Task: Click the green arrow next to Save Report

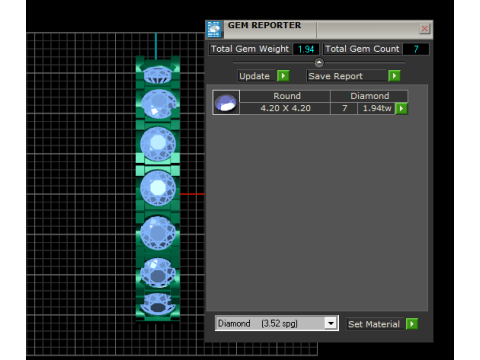Action: point(394,76)
